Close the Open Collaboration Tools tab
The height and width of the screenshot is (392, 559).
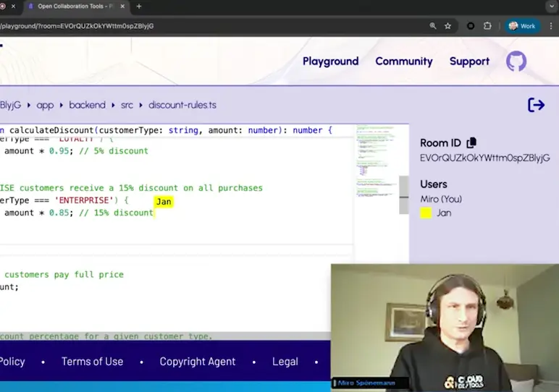pos(122,7)
